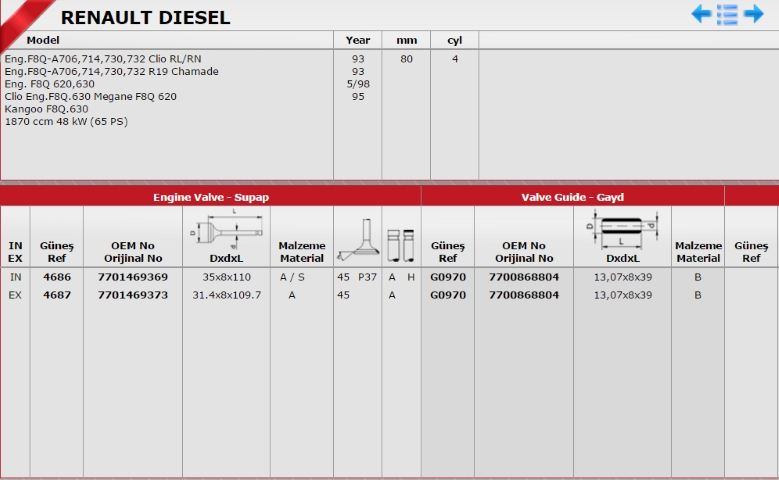Open Güneş Ref 4687
The image size is (779, 480).
(x=57, y=295)
